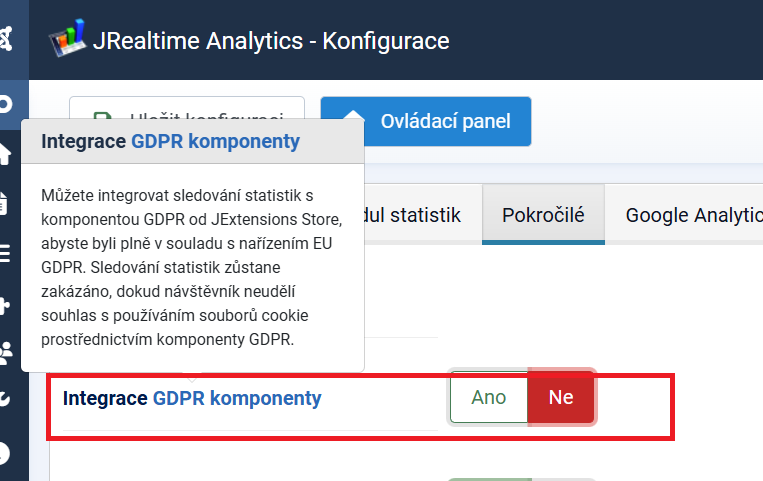The image size is (763, 481).
Task: Click the Help icon at the sidebar bottom
Action: click(x=6, y=452)
